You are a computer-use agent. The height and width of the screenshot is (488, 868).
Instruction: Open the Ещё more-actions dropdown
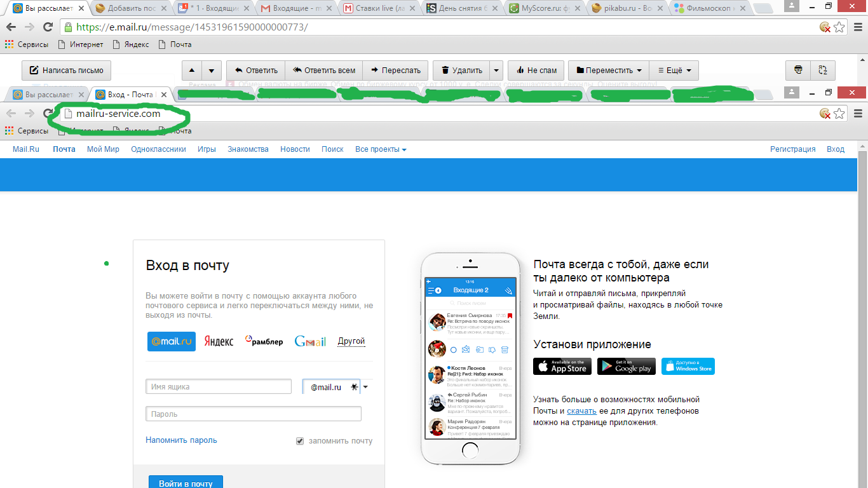pos(674,70)
